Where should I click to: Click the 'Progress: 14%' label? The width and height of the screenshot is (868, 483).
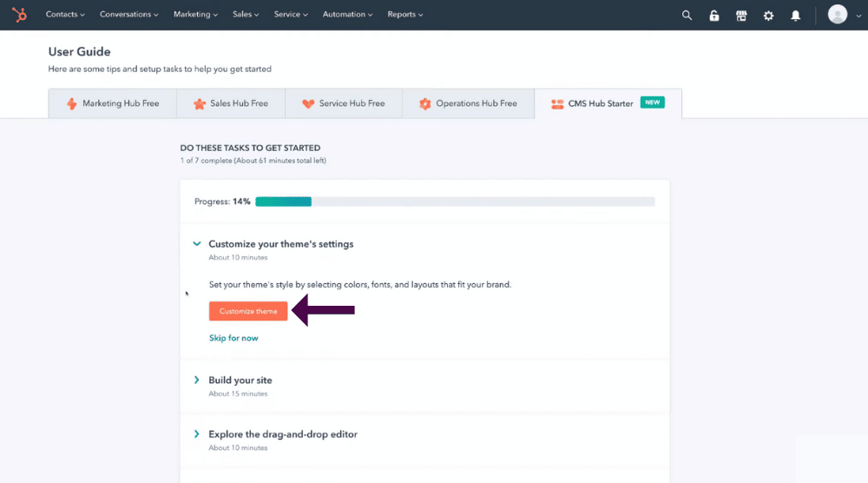point(222,202)
